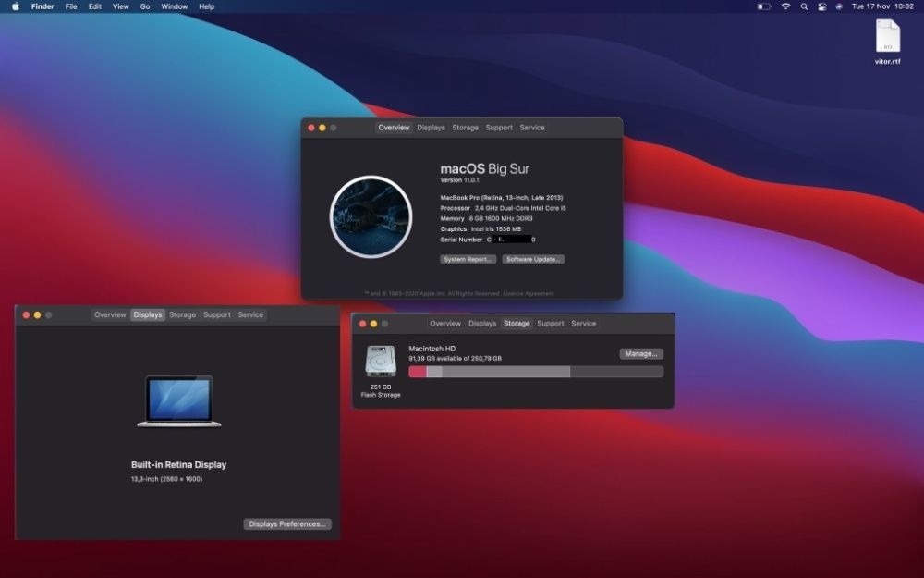Open Displays Preferences...
924x578 pixels.
(287, 523)
